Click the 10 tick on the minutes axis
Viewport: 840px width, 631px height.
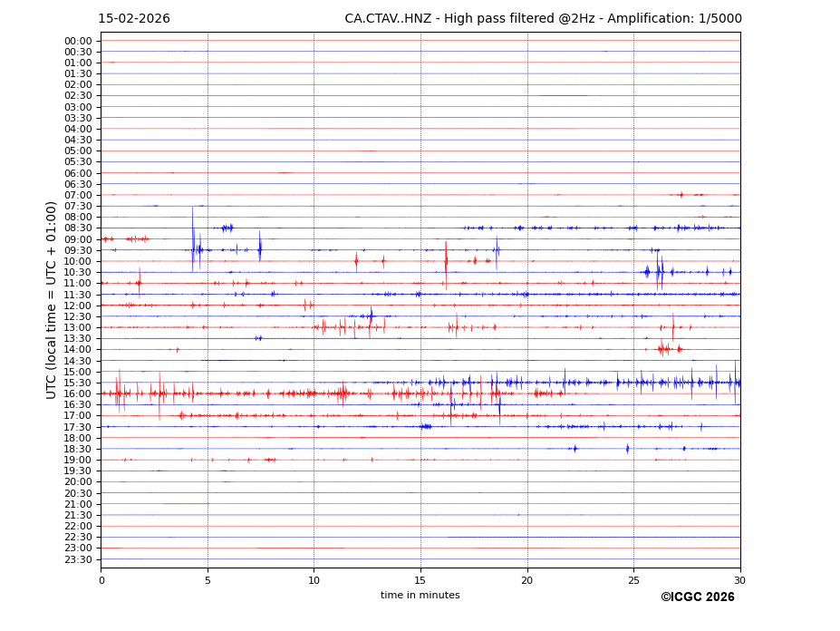[x=314, y=580]
